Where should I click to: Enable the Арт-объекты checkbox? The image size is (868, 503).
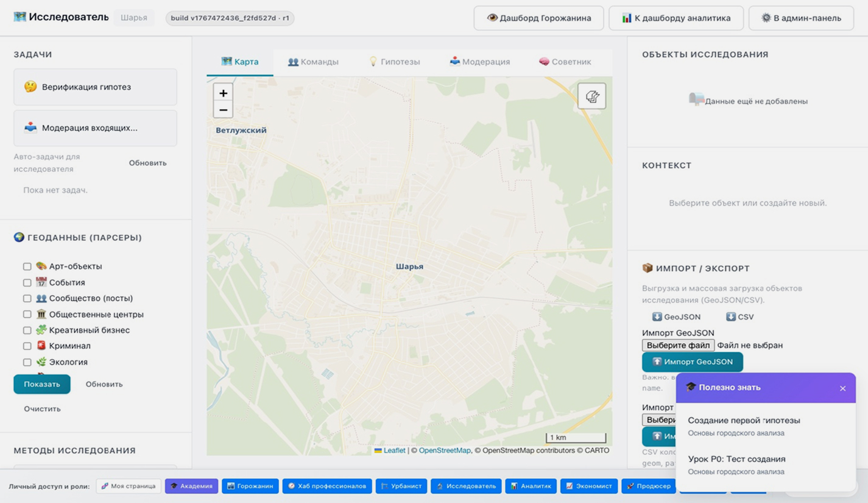pos(27,266)
